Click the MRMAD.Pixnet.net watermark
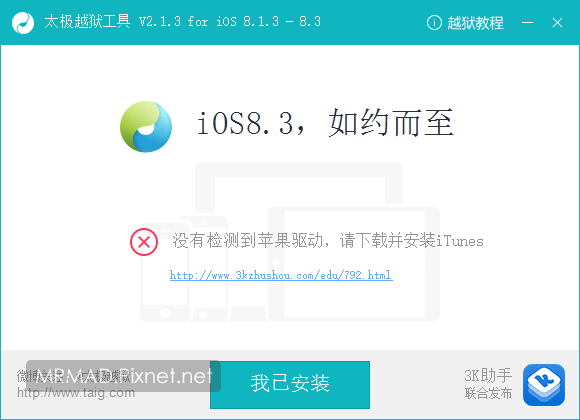Viewport: 580px width, 420px height. click(124, 376)
